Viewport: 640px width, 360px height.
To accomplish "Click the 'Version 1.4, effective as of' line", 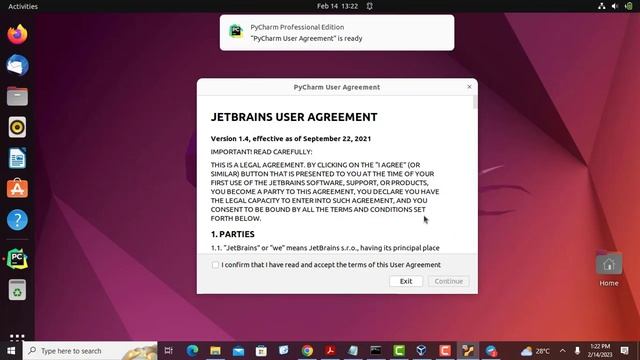I will (x=291, y=139).
